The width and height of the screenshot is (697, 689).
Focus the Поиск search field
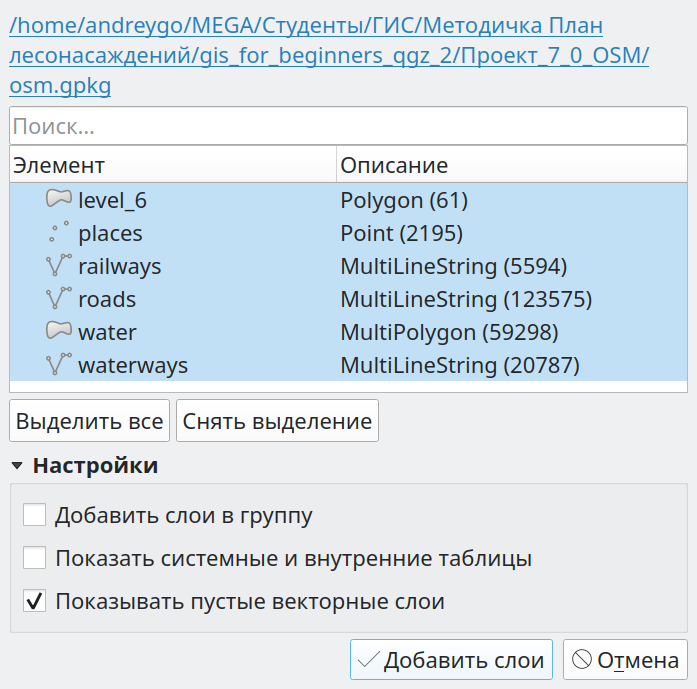coord(348,126)
